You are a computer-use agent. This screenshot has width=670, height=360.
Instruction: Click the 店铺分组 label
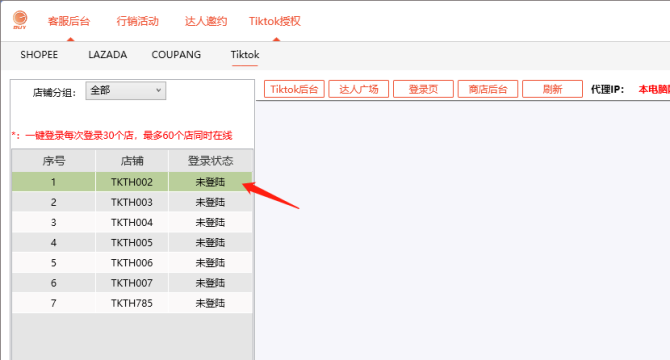point(54,93)
